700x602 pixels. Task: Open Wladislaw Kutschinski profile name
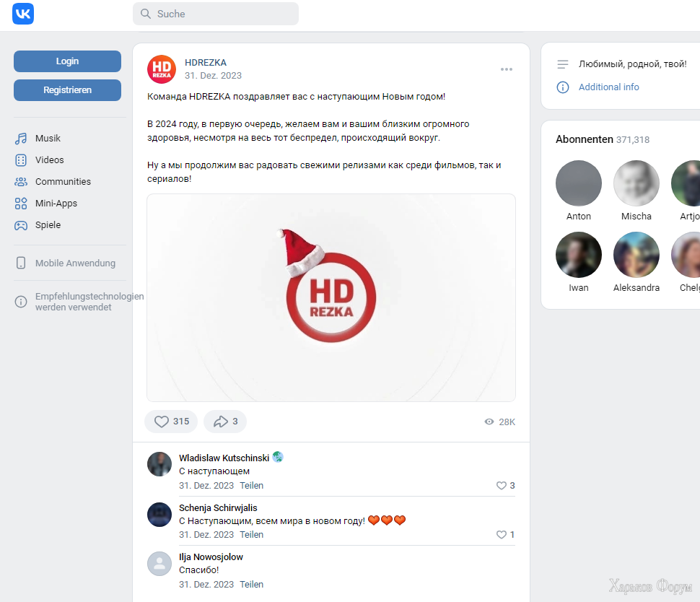pos(224,458)
